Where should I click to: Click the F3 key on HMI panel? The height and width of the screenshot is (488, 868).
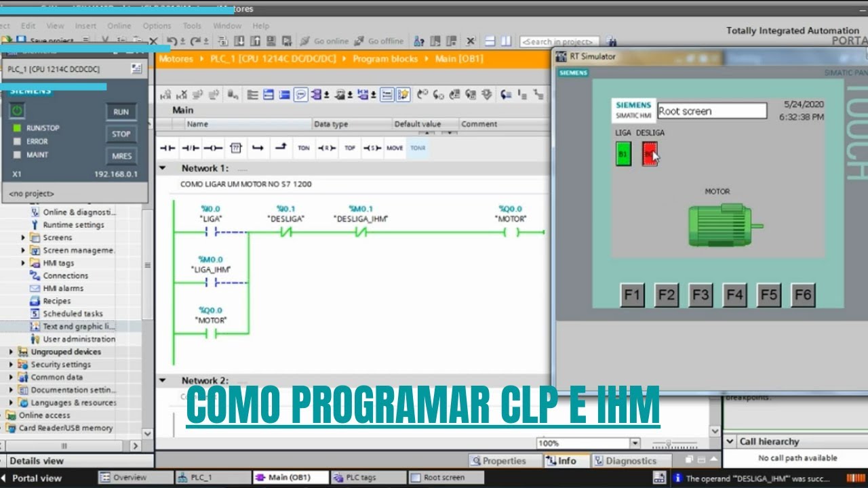tap(701, 295)
